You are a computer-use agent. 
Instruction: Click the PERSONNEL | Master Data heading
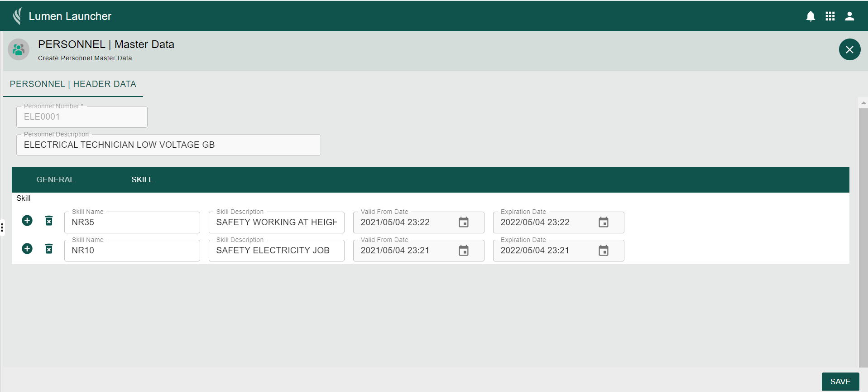tap(106, 44)
